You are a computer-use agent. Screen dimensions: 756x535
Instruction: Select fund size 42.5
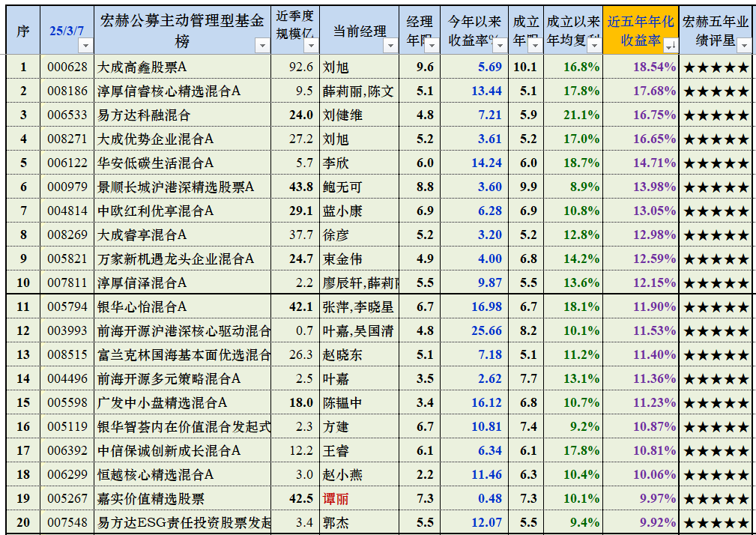coord(301,499)
